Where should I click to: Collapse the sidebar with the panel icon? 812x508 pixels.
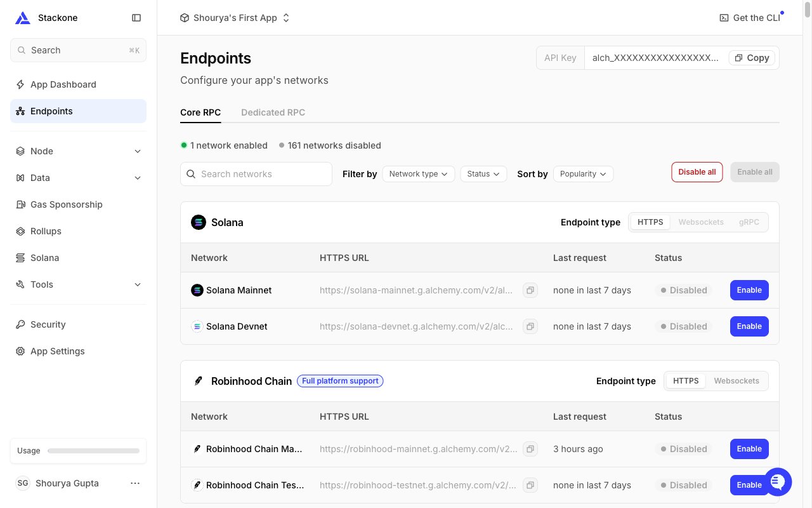tap(136, 18)
